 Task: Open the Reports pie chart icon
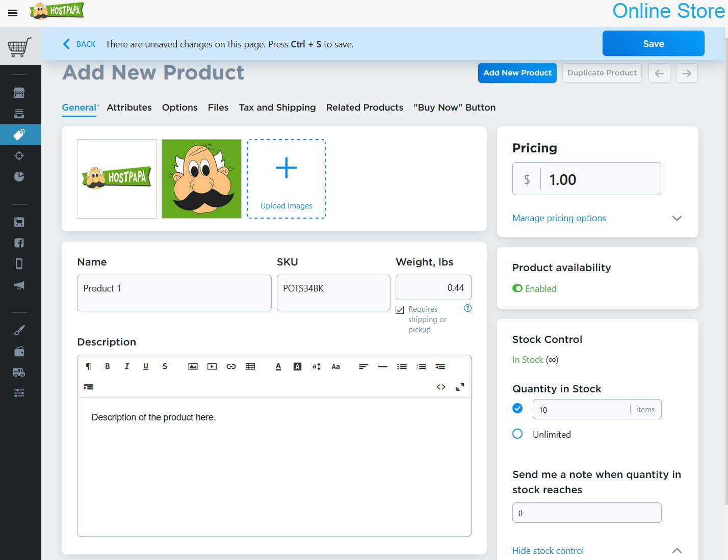(x=19, y=176)
